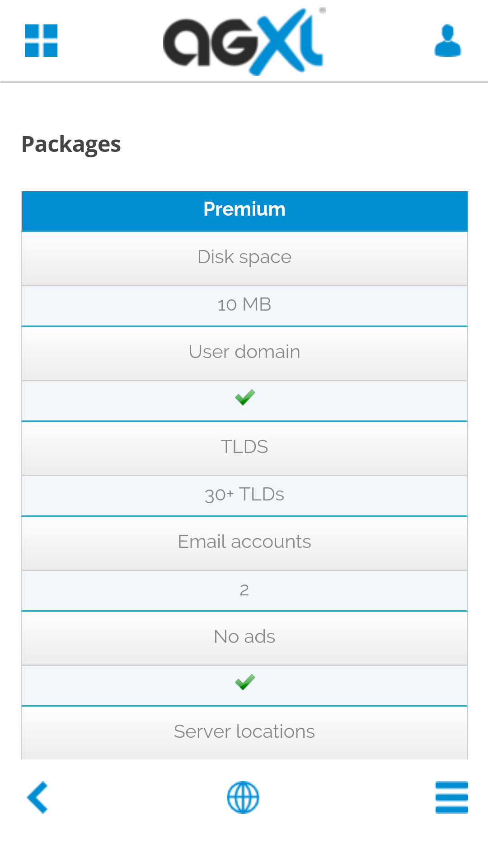This screenshot has height=868, width=488.
Task: Click the trademark symbol beside the logo
Action: click(x=322, y=10)
